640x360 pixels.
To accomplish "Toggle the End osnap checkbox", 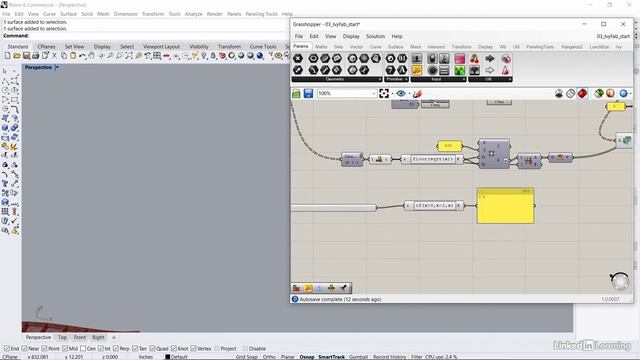I will [x=7, y=349].
